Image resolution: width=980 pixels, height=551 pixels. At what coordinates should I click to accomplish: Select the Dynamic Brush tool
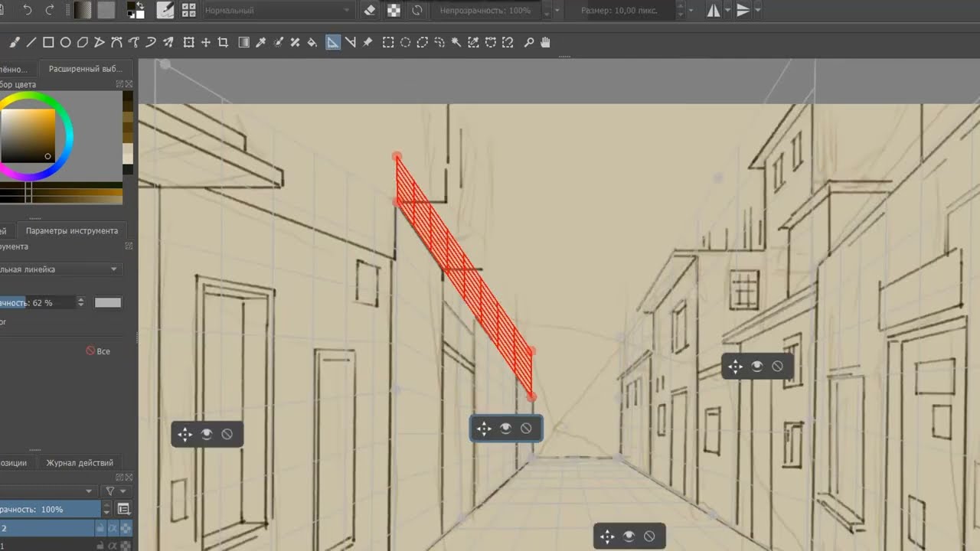pyautogui.click(x=151, y=43)
